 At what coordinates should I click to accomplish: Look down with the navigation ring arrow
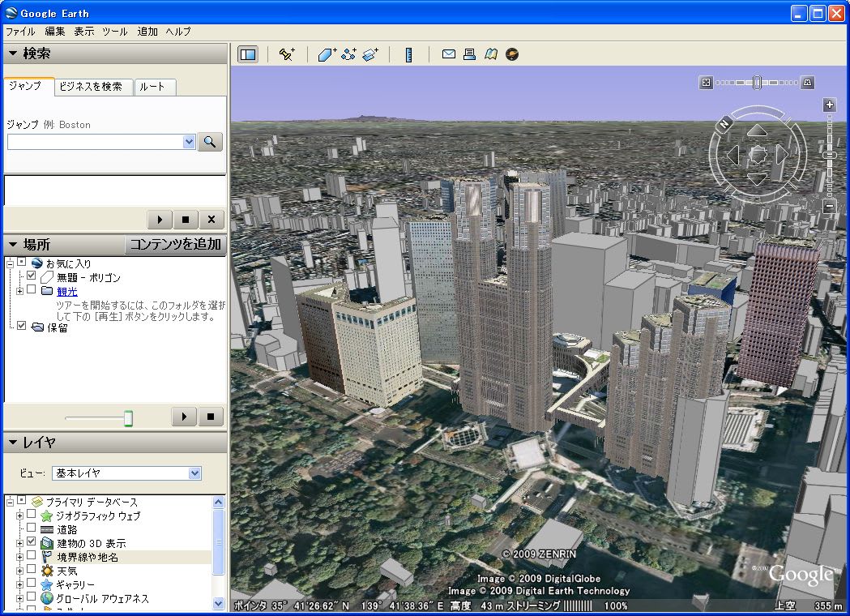tap(757, 179)
